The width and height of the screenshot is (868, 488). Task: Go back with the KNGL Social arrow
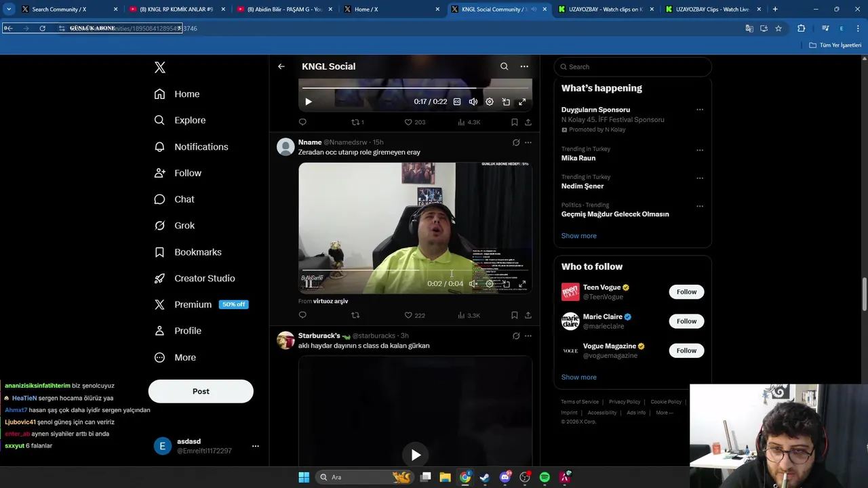pos(281,66)
